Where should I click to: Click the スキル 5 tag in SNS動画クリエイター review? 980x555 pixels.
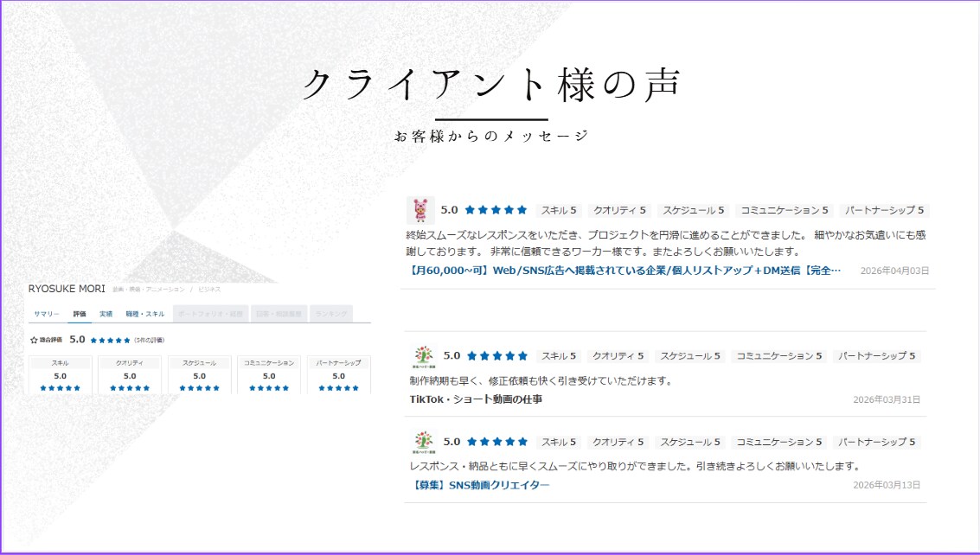point(559,442)
